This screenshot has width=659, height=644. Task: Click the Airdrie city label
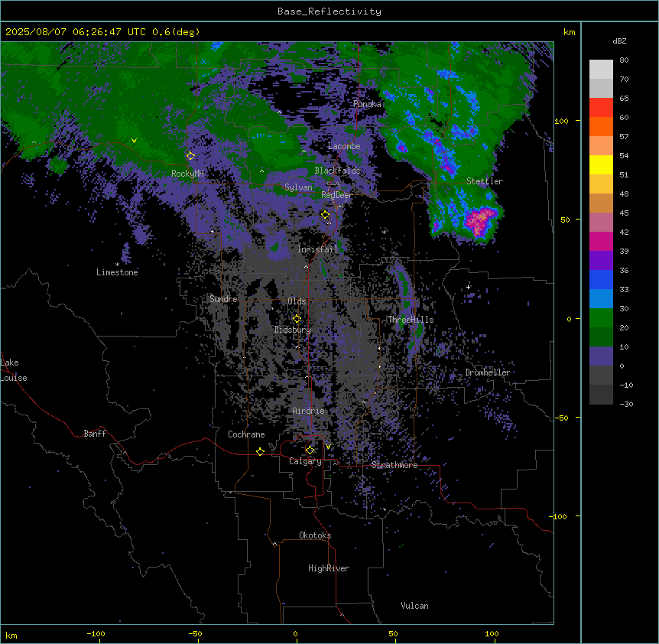click(x=309, y=411)
